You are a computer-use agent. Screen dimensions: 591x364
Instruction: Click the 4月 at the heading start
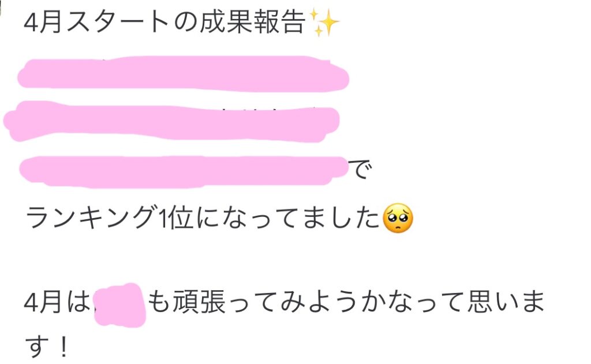[x=42, y=22]
